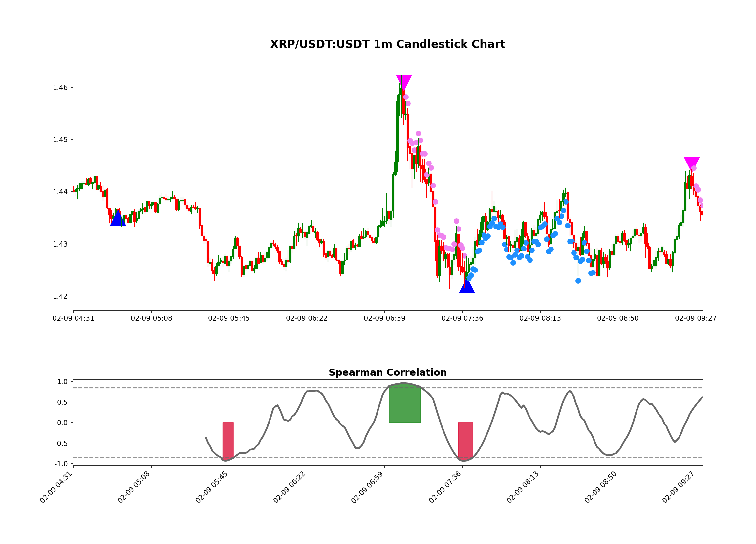Click the 02-09 04:31 label under candlestick chart
756x544 pixels.
[73, 318]
